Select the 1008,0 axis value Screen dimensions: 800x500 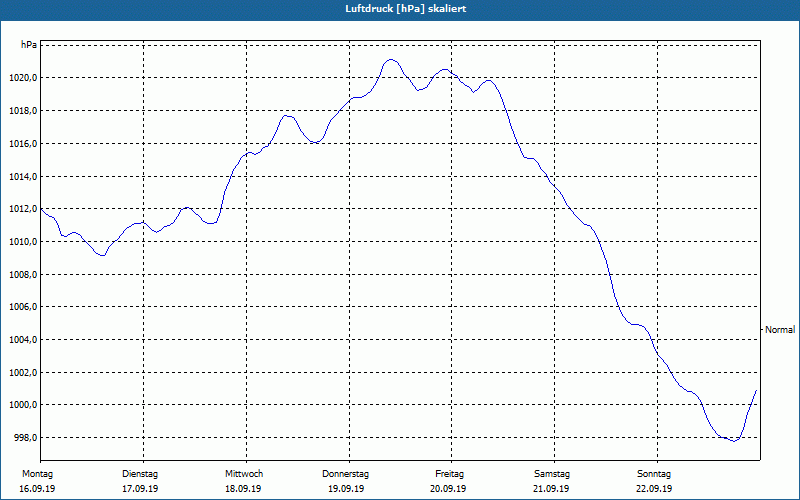pyautogui.click(x=23, y=274)
